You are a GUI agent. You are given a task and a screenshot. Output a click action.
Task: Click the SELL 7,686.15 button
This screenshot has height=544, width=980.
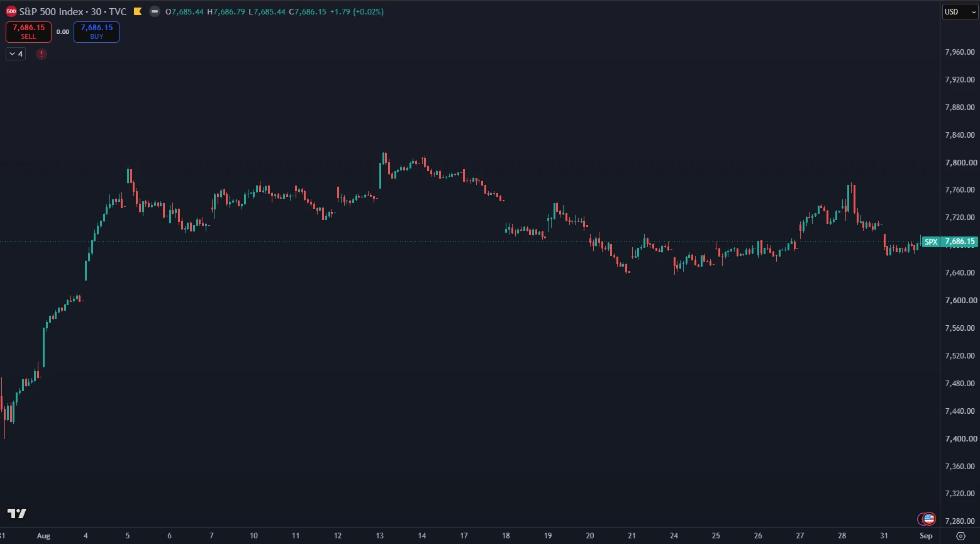[28, 31]
